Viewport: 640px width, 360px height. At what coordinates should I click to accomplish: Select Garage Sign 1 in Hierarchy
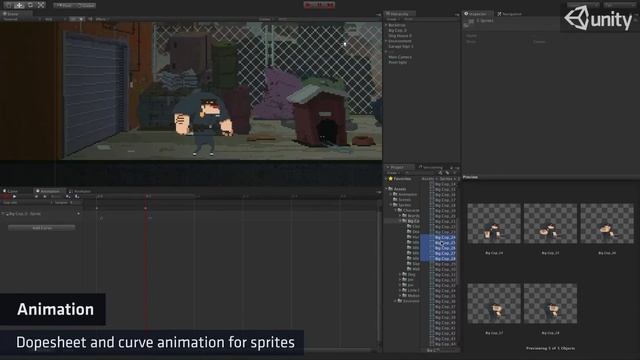[x=401, y=47]
